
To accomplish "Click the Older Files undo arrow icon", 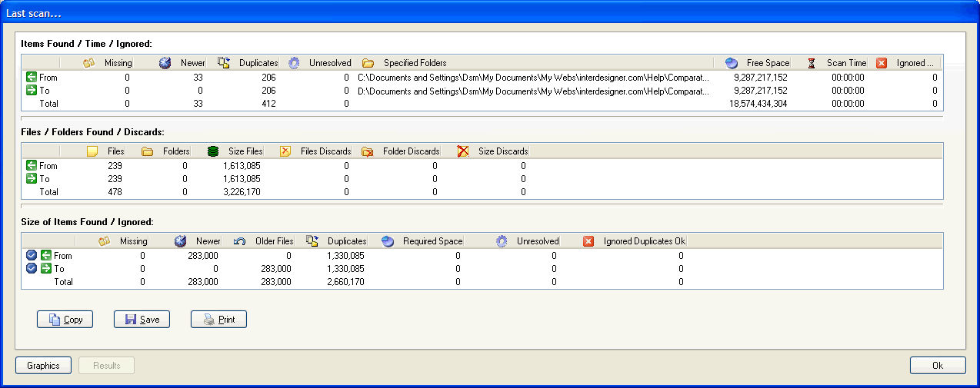I will click(239, 241).
